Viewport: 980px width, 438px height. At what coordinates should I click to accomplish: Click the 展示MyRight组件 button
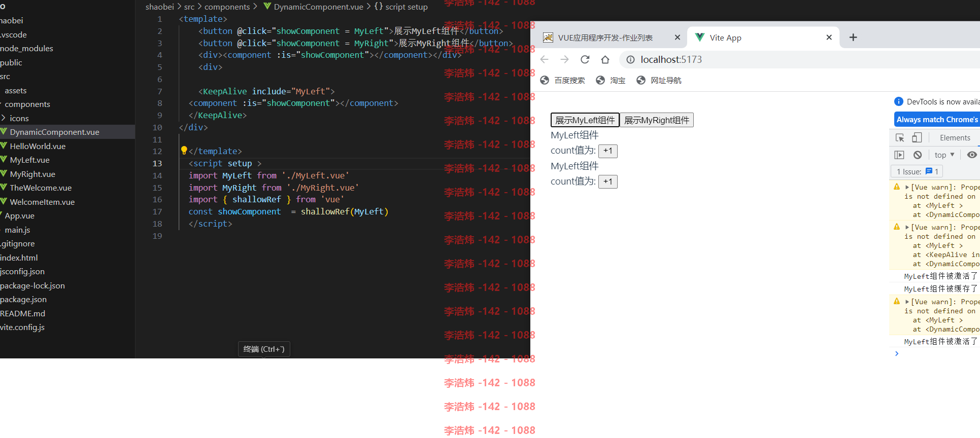point(657,120)
